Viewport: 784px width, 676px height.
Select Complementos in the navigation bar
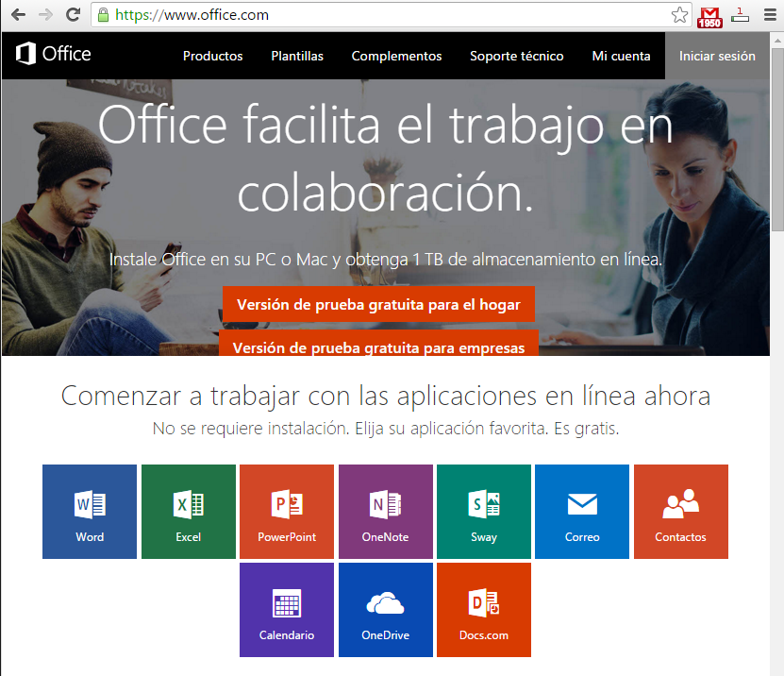click(396, 56)
